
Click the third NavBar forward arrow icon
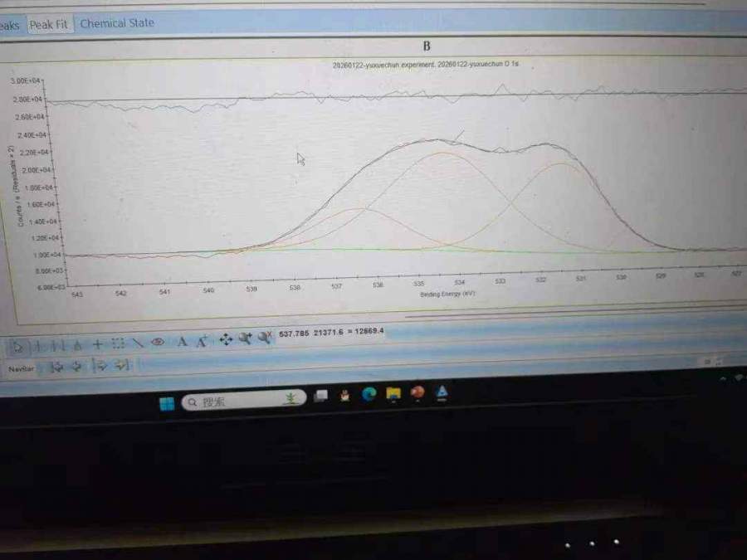click(x=100, y=366)
